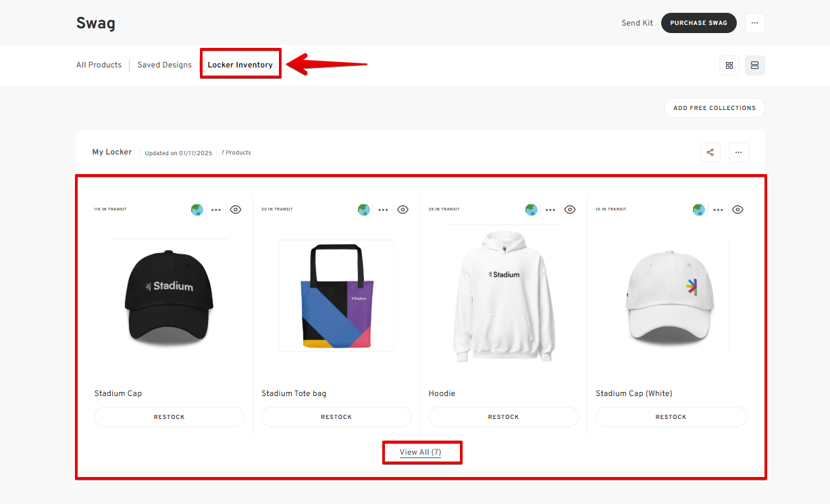
Task: Toggle visibility eye on Stadium Tote bag
Action: pyautogui.click(x=403, y=210)
